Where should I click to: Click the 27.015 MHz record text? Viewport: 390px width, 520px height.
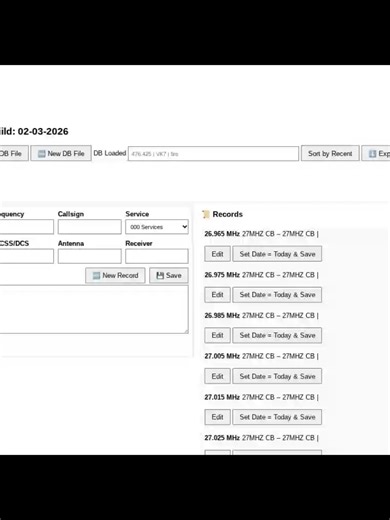click(262, 397)
